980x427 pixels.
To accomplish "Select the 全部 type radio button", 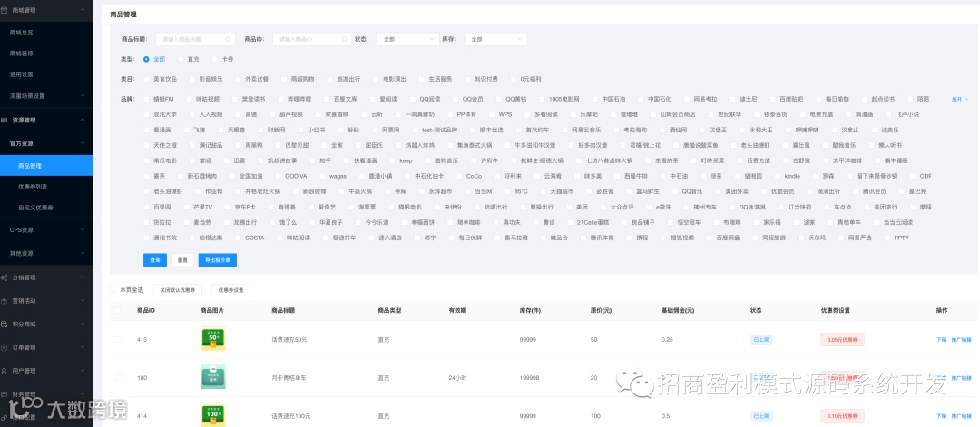I will [146, 59].
